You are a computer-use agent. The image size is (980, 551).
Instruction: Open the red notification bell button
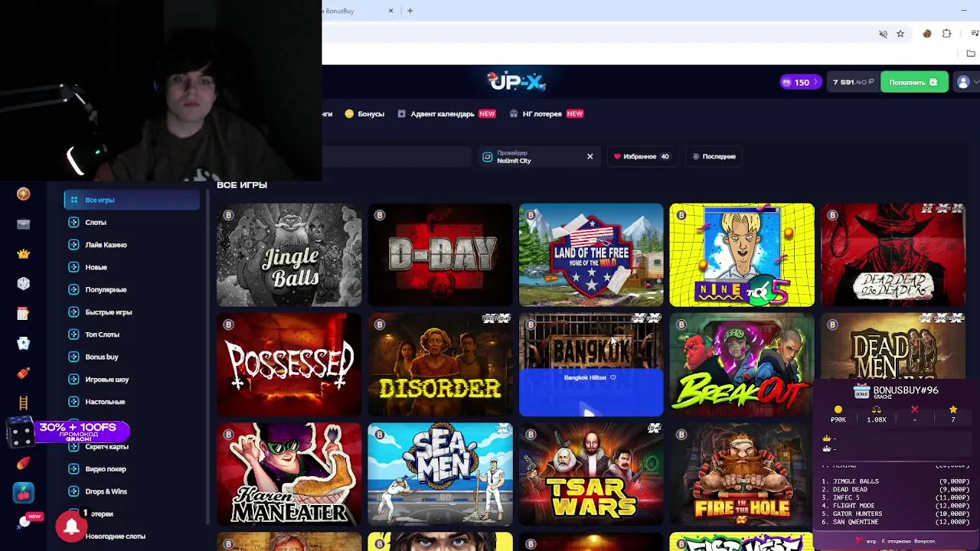[x=71, y=527]
